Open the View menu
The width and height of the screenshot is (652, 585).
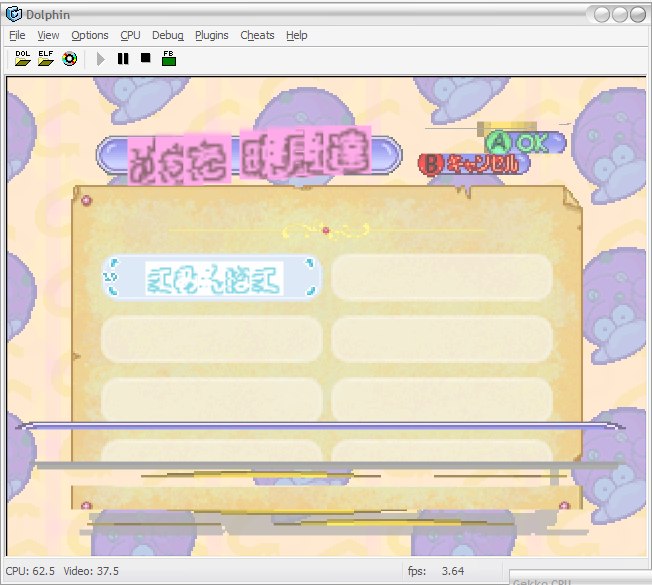tap(48, 35)
